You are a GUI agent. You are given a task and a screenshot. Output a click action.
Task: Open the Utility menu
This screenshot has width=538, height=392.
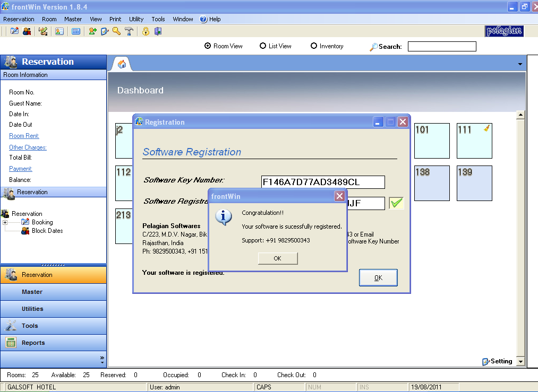[x=136, y=19]
